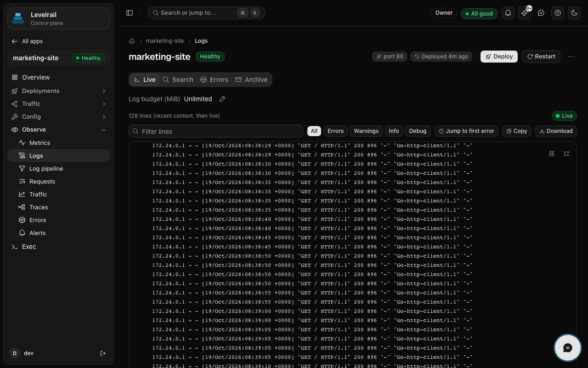The image size is (588, 368).
Task: Expand the Config section
Action: point(59,117)
